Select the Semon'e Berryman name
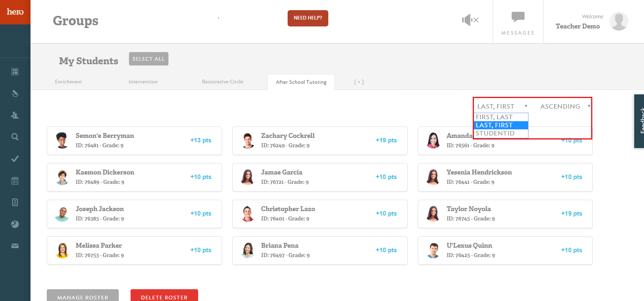 (105, 136)
